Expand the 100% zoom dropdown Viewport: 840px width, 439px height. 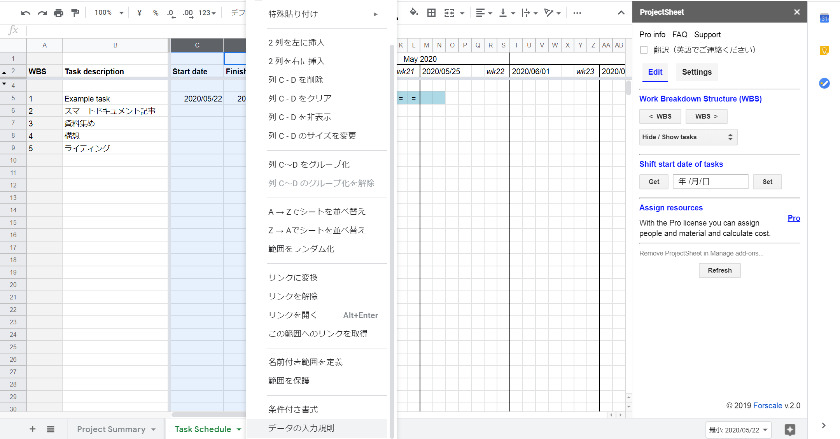coord(109,12)
